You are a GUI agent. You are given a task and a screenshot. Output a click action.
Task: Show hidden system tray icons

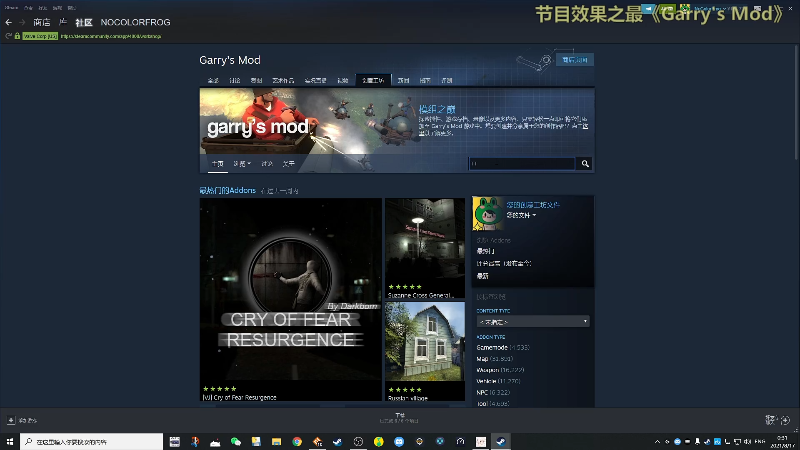pos(657,441)
